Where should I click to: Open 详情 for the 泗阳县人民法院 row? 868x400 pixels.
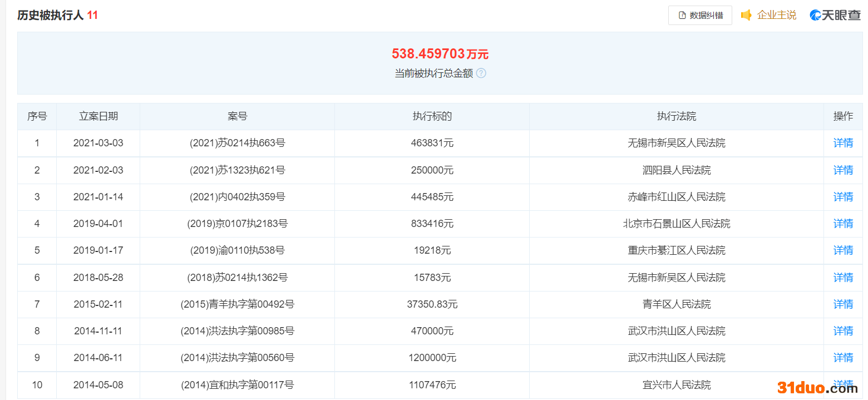[843, 170]
